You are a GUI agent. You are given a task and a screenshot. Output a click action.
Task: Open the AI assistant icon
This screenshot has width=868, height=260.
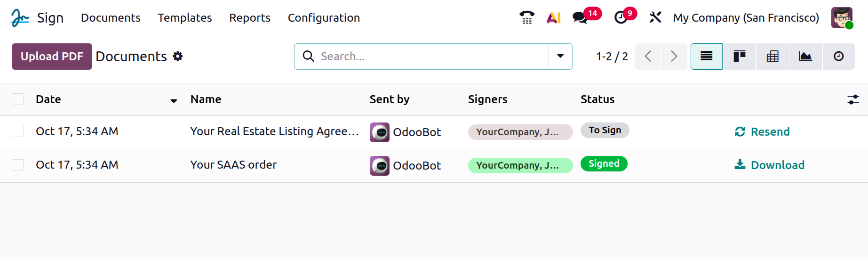[x=553, y=18]
